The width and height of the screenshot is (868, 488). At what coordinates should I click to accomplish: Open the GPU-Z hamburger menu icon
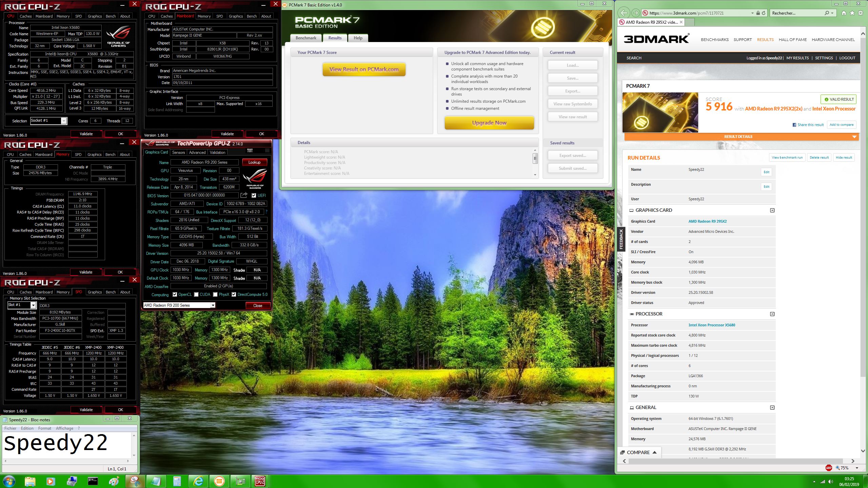pos(267,150)
